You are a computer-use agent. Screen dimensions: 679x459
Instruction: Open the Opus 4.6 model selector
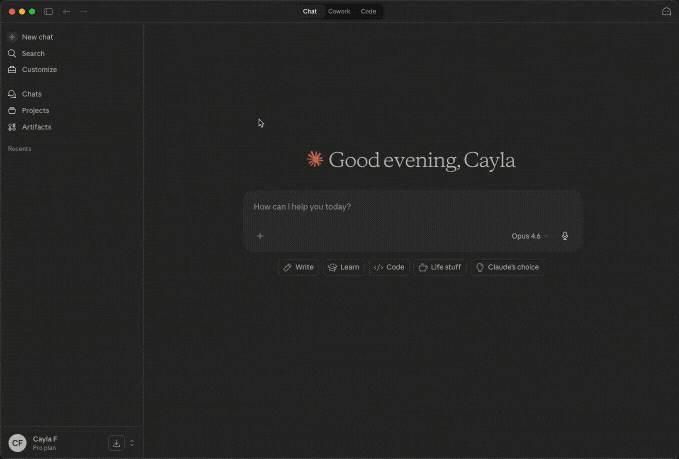(x=529, y=236)
